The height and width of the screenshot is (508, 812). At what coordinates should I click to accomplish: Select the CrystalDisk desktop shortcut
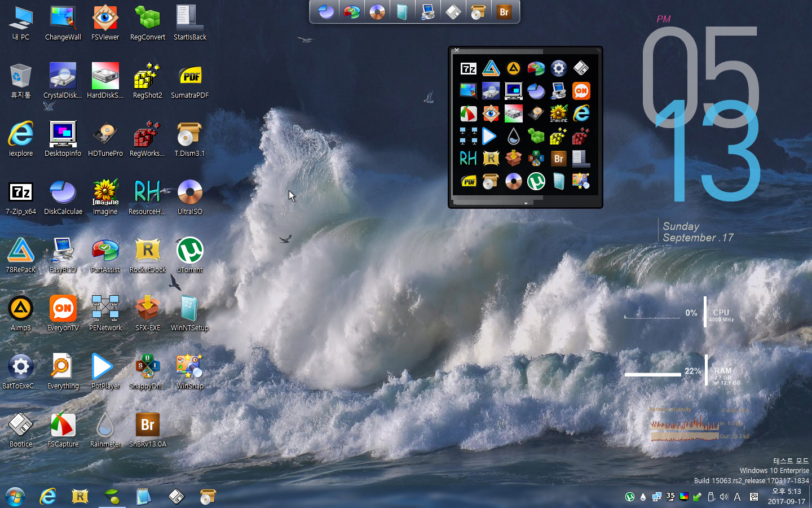tap(63, 81)
